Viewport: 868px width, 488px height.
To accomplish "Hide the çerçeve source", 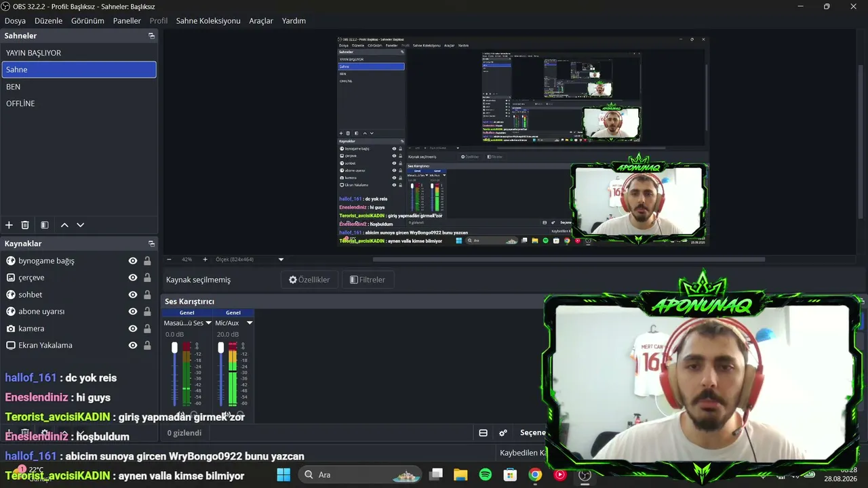I will [x=133, y=278].
